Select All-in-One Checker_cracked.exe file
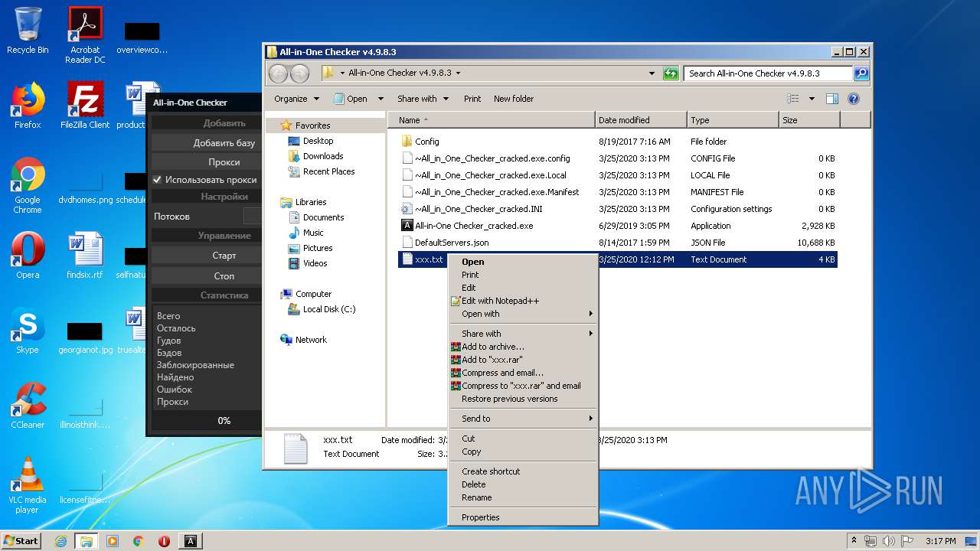This screenshot has width=980, height=551. pyautogui.click(x=474, y=226)
